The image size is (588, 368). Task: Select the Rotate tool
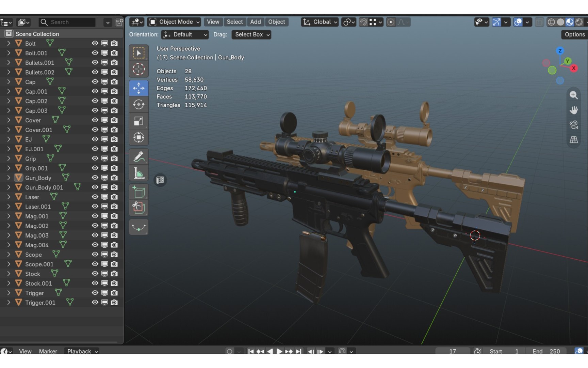138,104
